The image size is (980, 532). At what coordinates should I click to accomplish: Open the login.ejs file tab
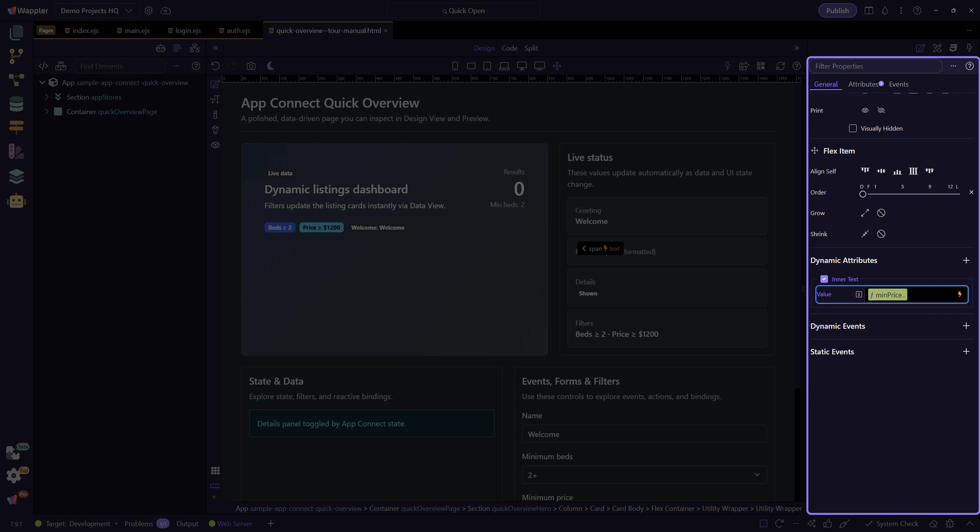[188, 31]
